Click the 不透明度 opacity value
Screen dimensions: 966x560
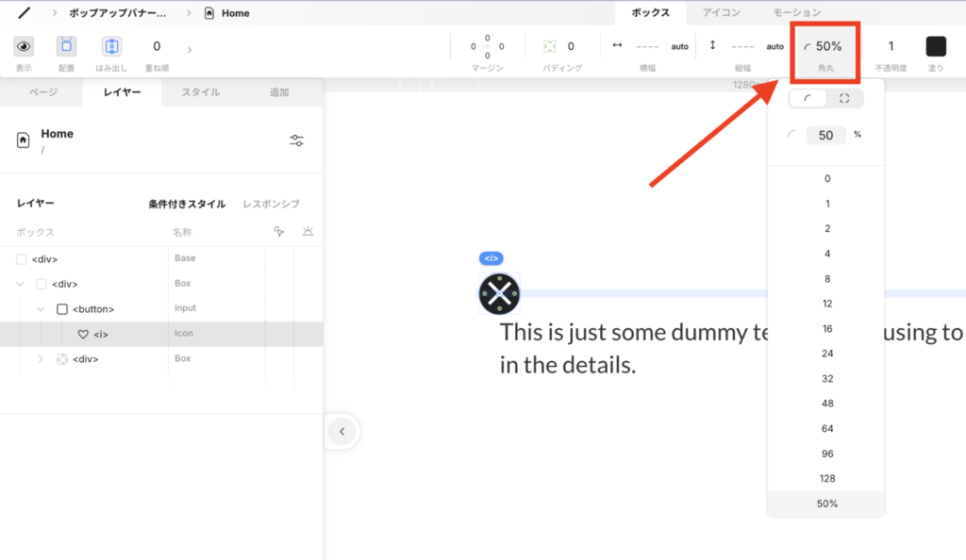click(891, 46)
